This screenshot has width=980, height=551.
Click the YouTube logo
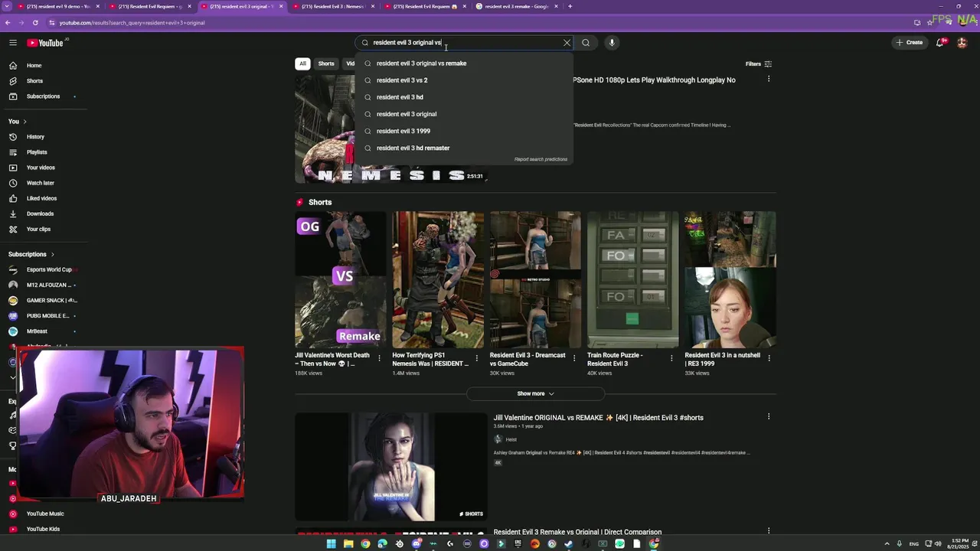46,43
